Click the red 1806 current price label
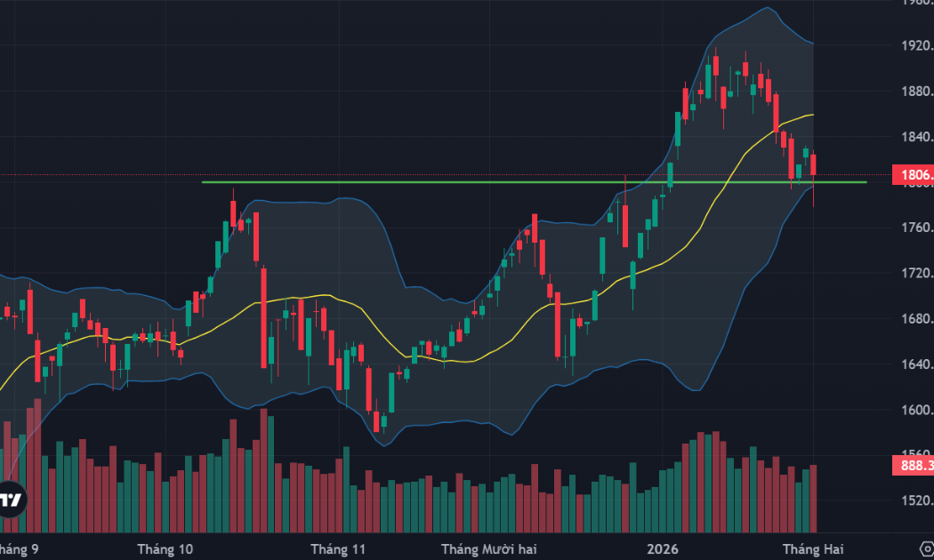This screenshot has width=934, height=560. tap(912, 175)
